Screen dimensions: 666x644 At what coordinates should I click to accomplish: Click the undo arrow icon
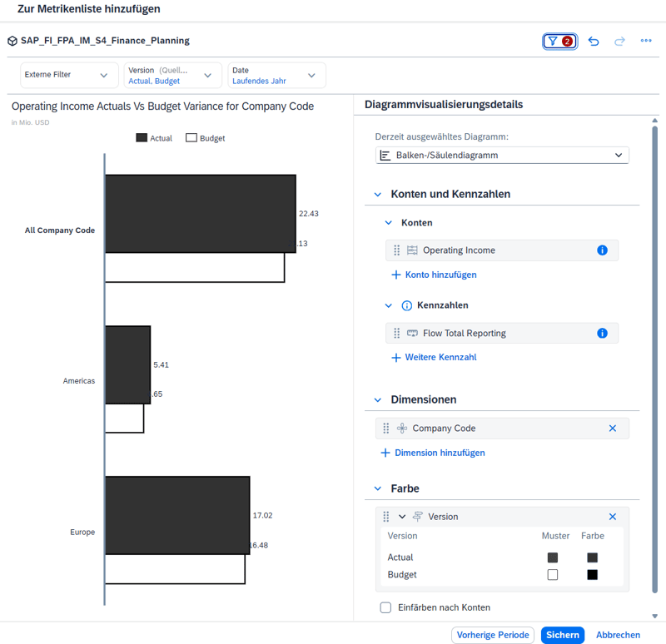593,40
